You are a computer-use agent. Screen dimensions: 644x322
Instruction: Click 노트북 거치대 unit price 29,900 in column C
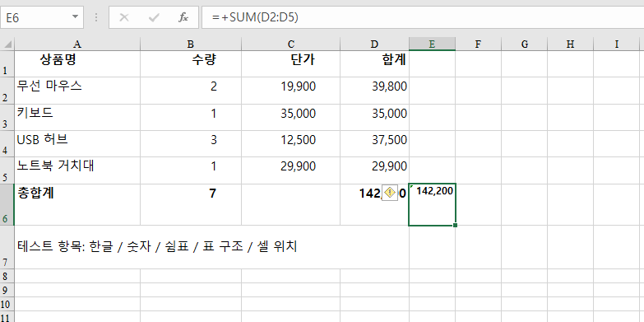(291, 170)
